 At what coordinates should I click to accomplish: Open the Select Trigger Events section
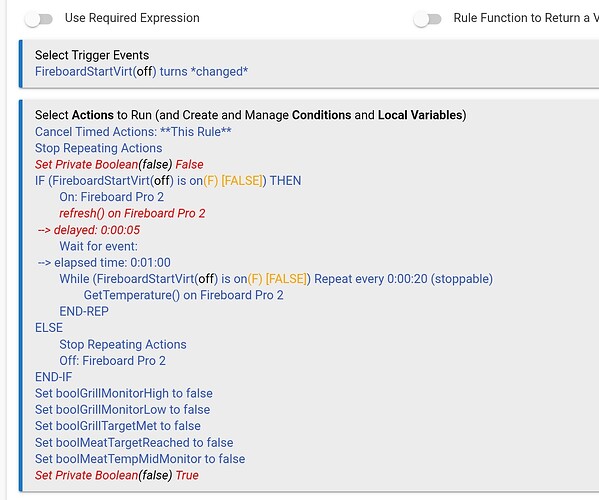point(92,55)
